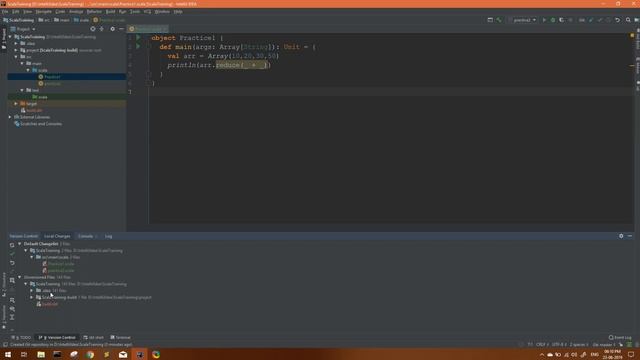Expand the target folder in Project tree
This screenshot has width=640, height=360.
pos(16,104)
